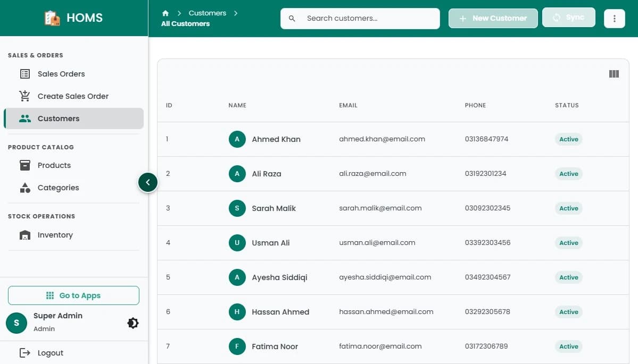Collapse the sidebar with the chevron button

pyautogui.click(x=148, y=182)
